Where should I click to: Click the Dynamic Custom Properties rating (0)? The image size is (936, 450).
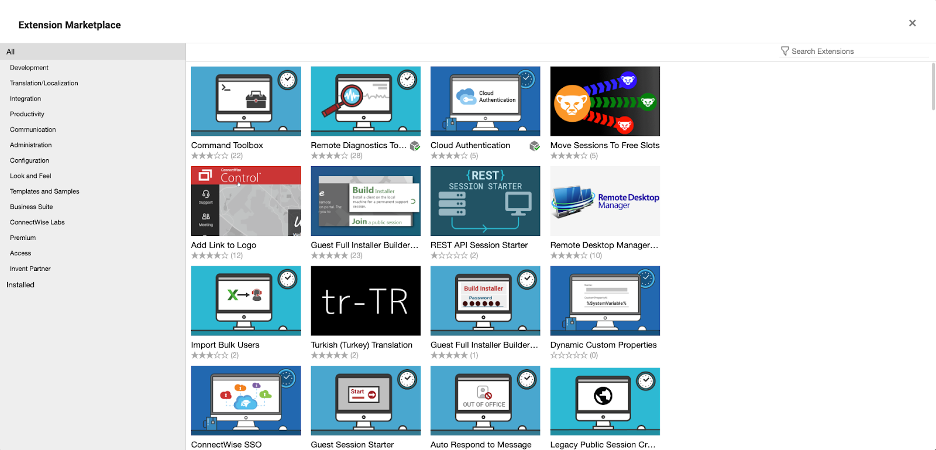(x=574, y=355)
